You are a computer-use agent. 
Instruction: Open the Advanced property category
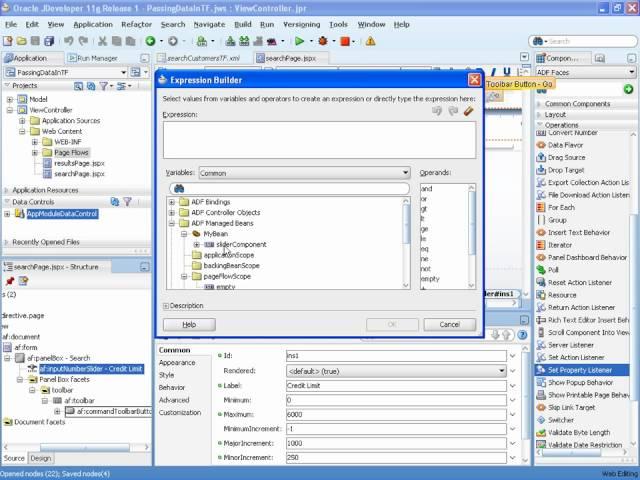pos(174,400)
